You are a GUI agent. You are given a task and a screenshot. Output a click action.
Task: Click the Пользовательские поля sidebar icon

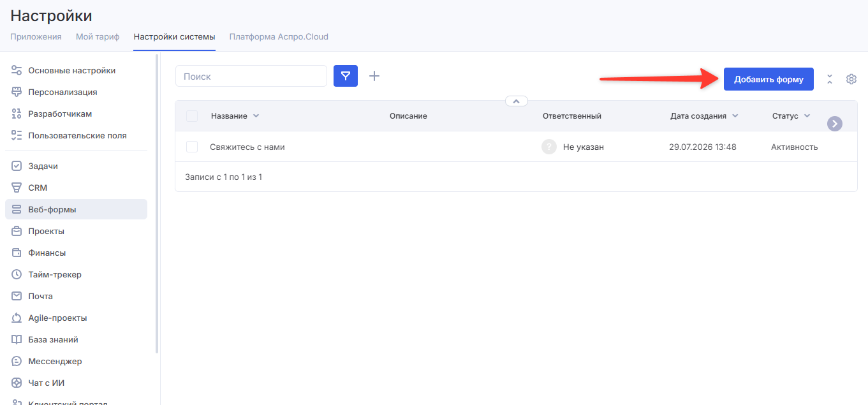(x=17, y=135)
